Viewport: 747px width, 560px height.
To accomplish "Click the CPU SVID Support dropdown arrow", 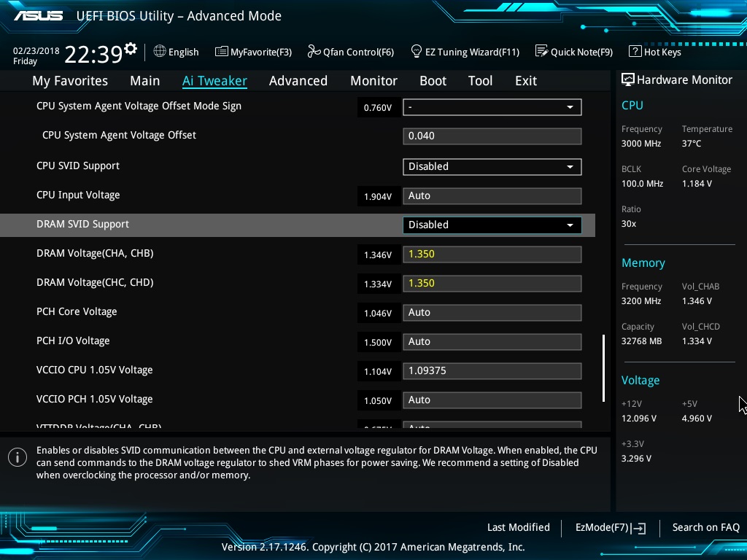I will pos(570,167).
